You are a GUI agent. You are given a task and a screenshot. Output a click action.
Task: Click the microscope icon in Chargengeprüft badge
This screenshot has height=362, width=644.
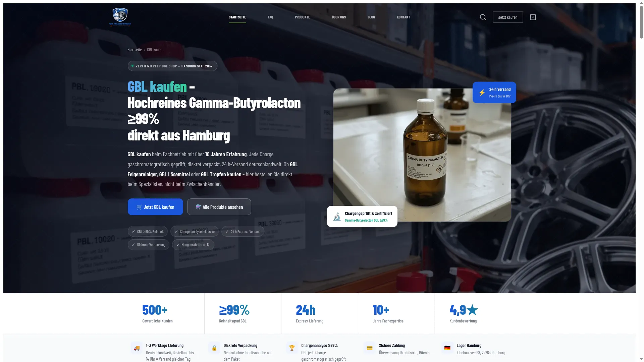coord(337,217)
